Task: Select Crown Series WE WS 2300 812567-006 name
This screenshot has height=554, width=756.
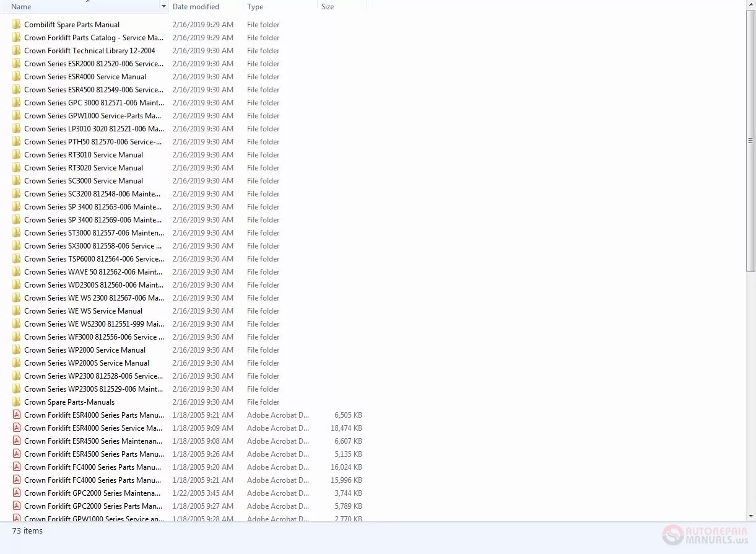Action: click(x=94, y=298)
